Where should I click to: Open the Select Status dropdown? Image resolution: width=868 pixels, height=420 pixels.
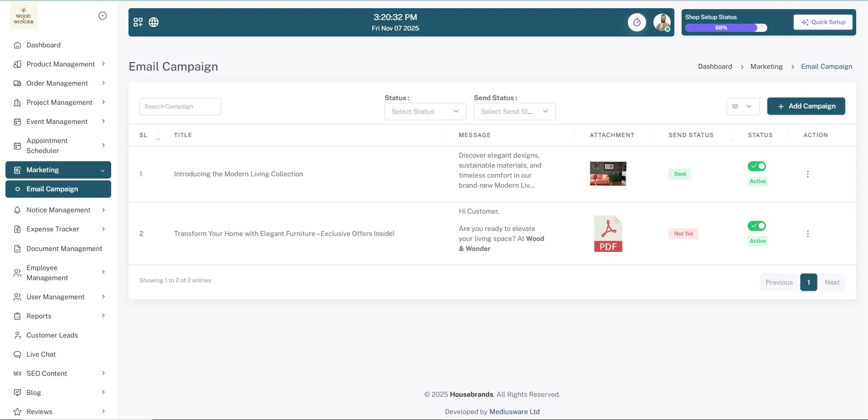pos(425,111)
